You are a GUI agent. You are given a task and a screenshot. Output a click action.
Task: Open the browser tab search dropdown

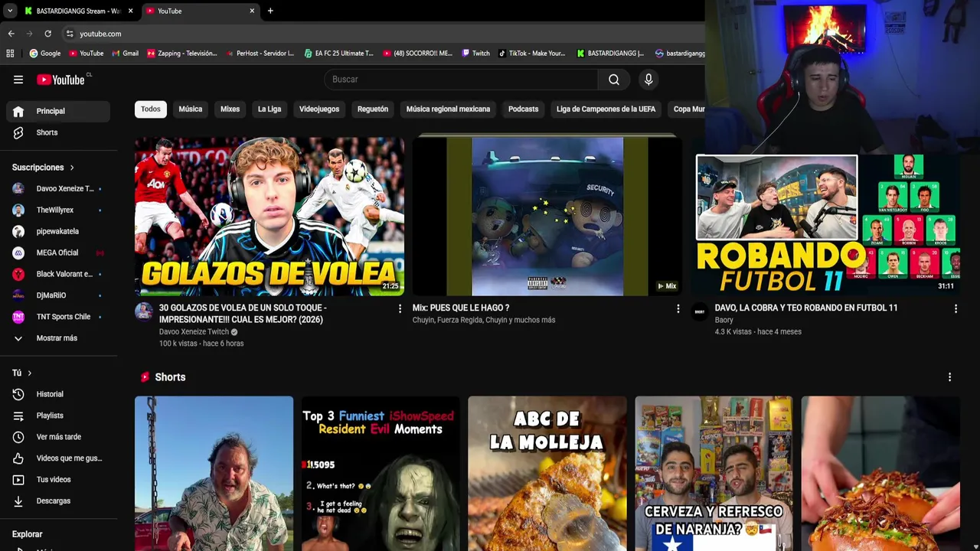pos(9,11)
